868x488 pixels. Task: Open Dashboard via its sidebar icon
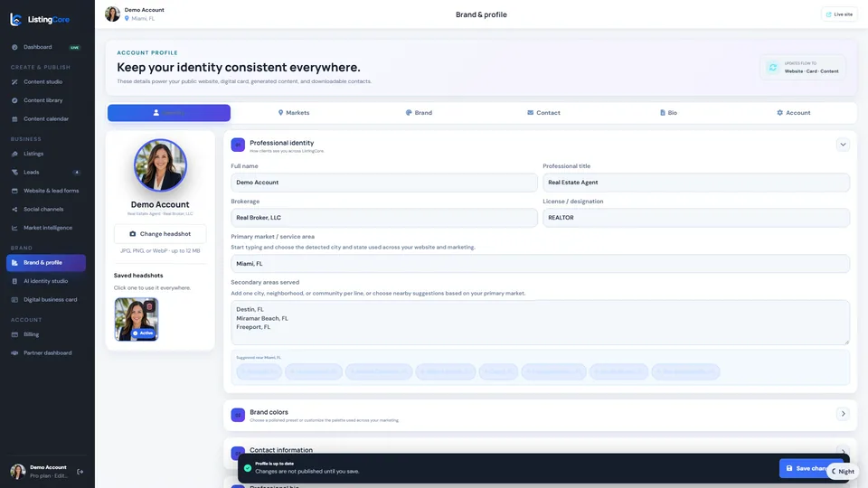point(14,47)
